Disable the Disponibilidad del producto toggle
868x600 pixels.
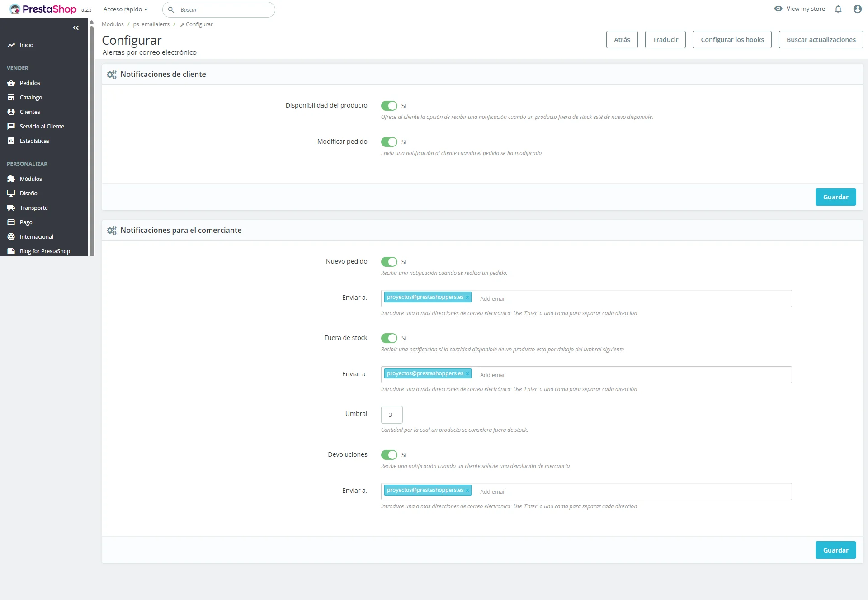point(389,106)
